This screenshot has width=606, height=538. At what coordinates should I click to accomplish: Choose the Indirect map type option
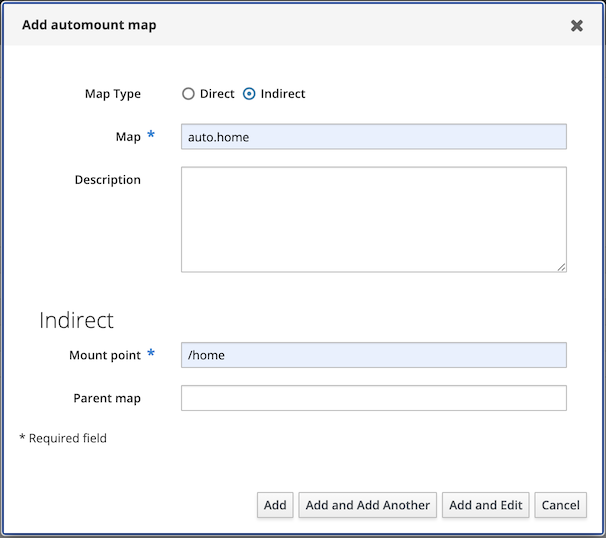coord(249,94)
